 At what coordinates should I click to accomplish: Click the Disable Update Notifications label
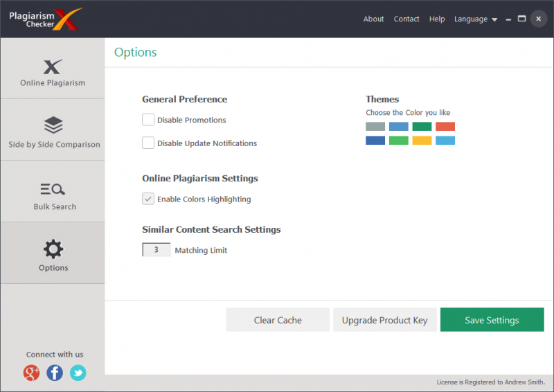pos(207,143)
